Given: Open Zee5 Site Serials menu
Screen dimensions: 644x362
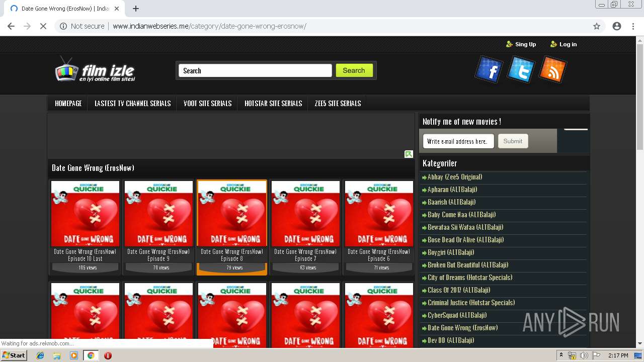Looking at the screenshot, I should [338, 103].
